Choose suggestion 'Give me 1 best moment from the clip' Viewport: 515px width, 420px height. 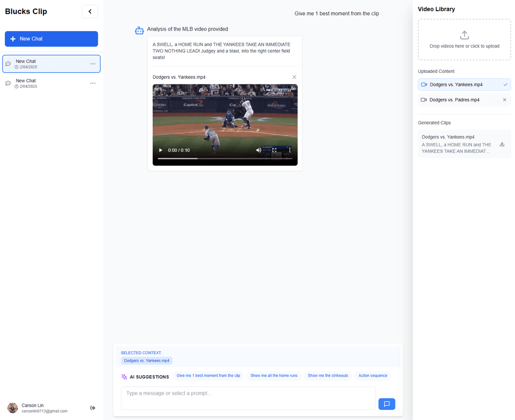(x=208, y=376)
